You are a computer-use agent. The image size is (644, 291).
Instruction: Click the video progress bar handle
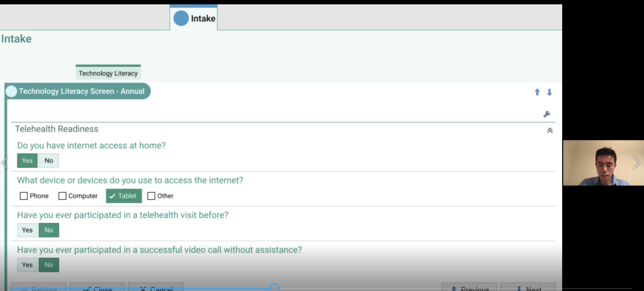[275, 288]
